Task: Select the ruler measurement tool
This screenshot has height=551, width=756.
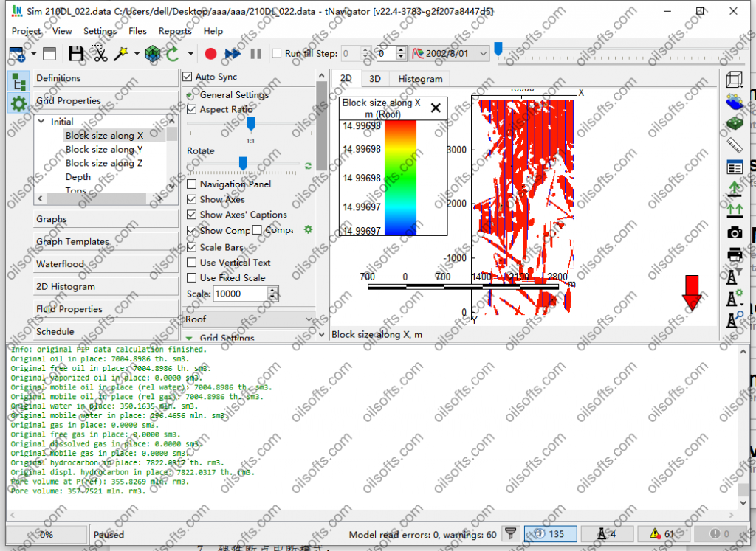Action: [735, 145]
